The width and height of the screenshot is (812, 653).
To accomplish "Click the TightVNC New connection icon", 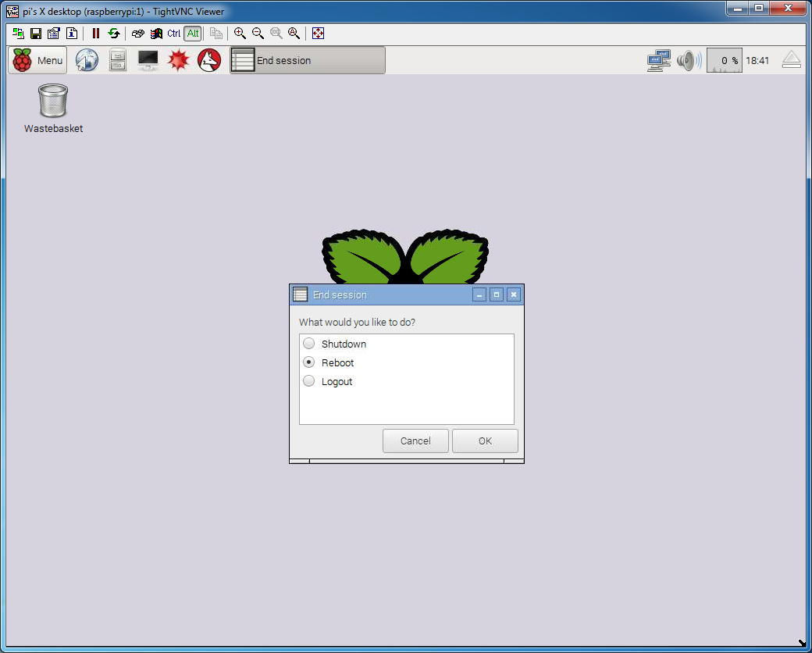I will (x=18, y=34).
